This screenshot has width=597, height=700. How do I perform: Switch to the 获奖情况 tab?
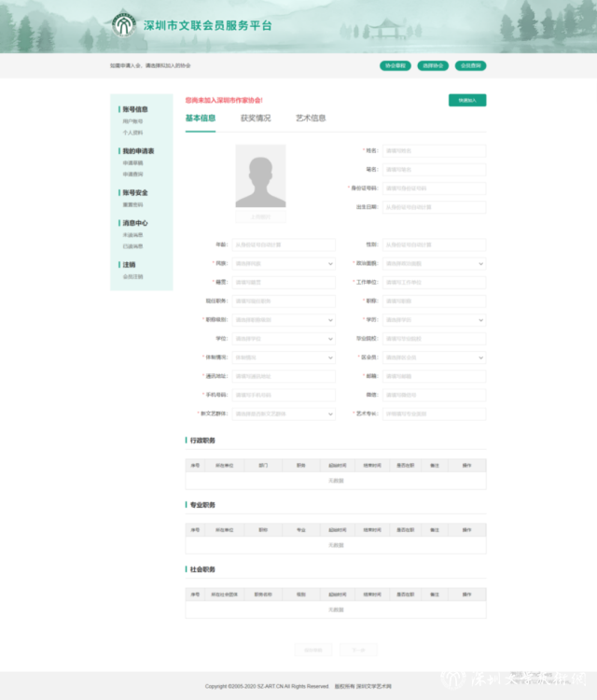tap(256, 119)
